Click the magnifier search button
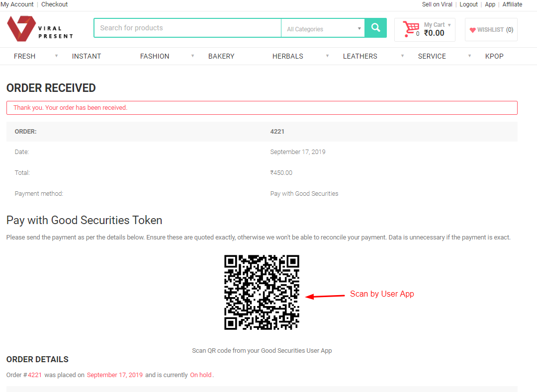 point(376,28)
